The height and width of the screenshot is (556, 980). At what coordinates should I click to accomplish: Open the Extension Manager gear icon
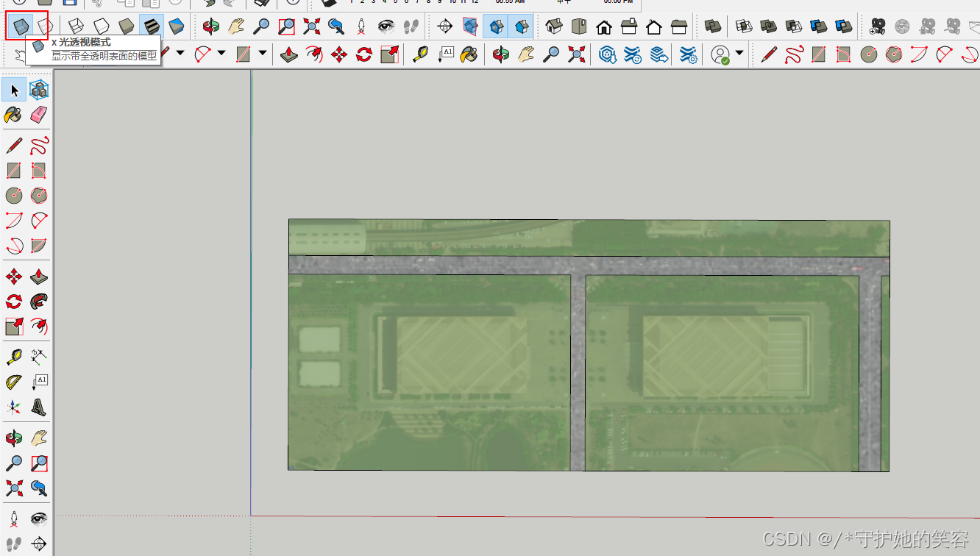click(x=689, y=54)
